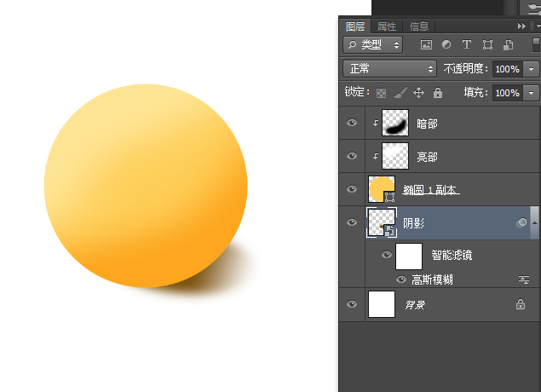Switch to the 图层 tab
Screen dimensions: 541x392
pos(355,26)
